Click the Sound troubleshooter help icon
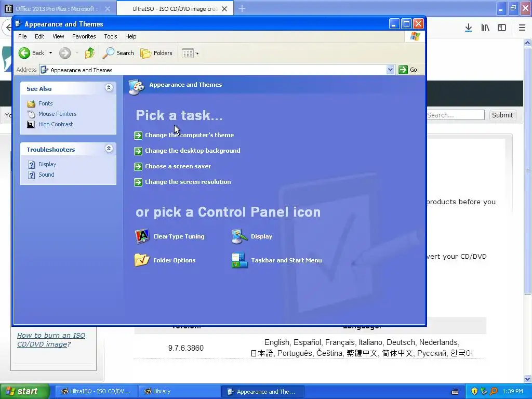Screen dimensions: 532x399 coord(31,175)
